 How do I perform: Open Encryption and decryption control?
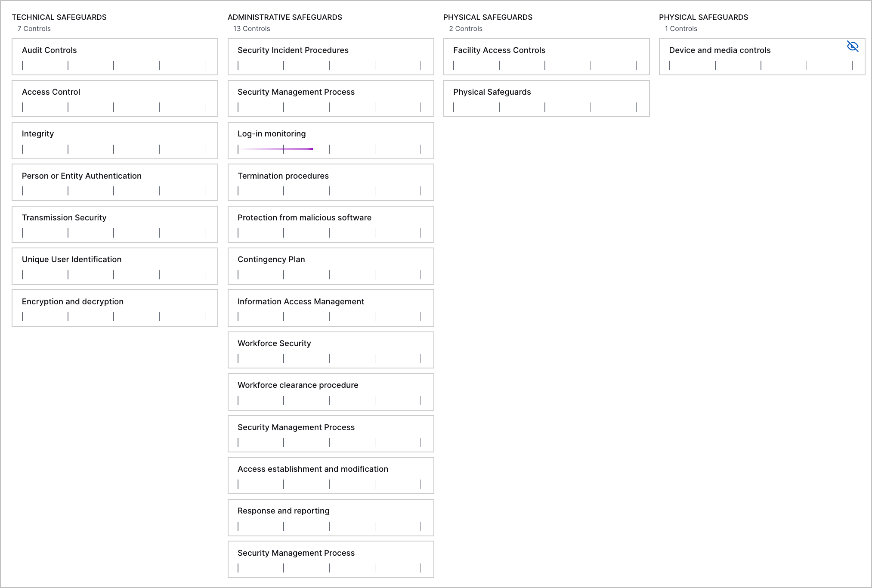click(x=115, y=308)
